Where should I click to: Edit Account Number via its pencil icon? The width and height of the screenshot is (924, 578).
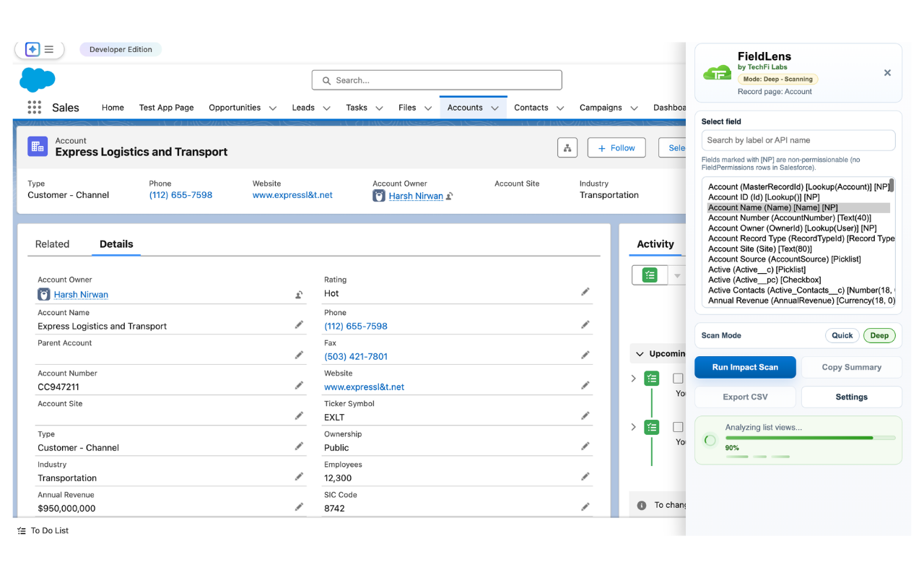[x=299, y=386]
